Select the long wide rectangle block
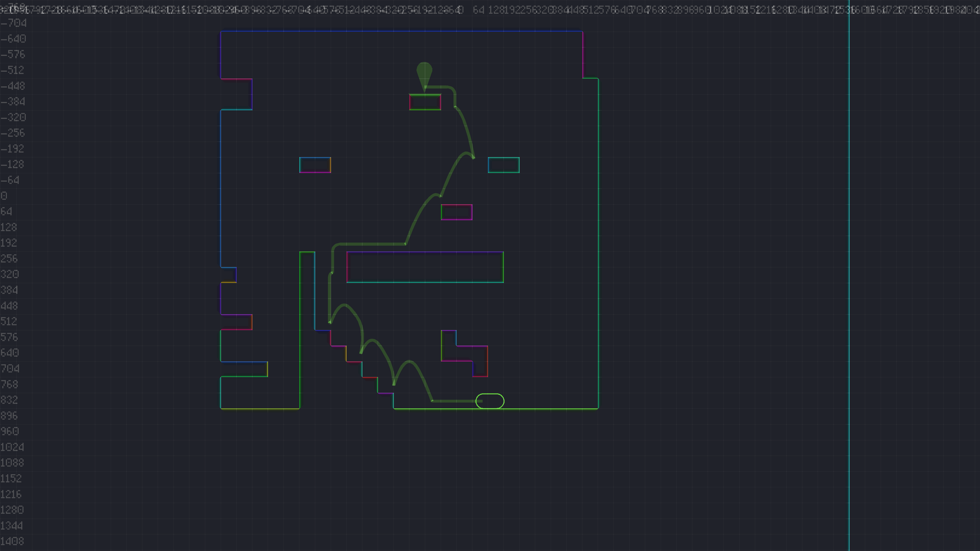This screenshot has height=551, width=980. [x=425, y=267]
